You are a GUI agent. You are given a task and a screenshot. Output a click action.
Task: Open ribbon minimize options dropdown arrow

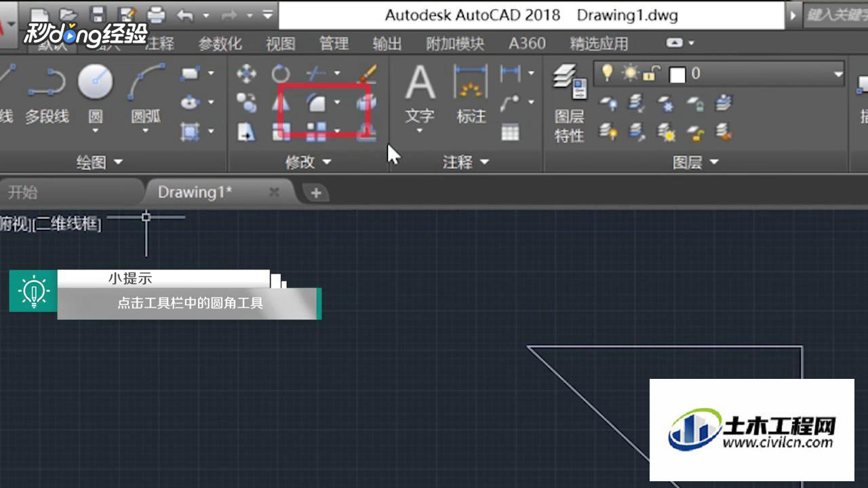click(691, 43)
